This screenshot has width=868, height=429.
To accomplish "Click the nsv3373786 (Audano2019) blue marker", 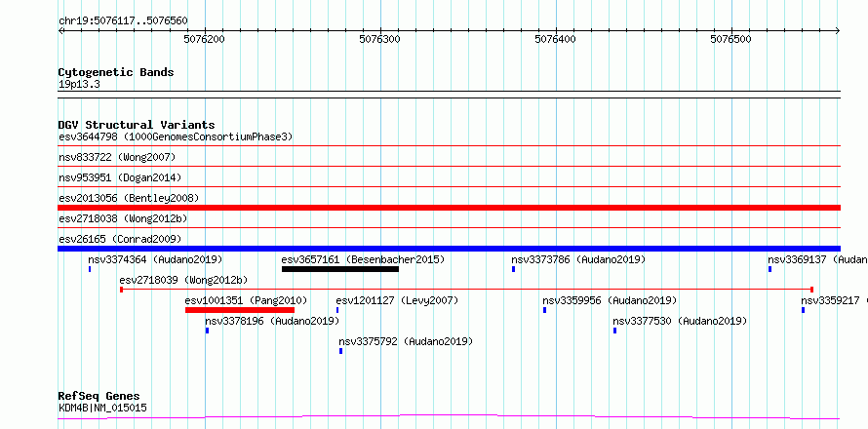I will pyautogui.click(x=513, y=269).
